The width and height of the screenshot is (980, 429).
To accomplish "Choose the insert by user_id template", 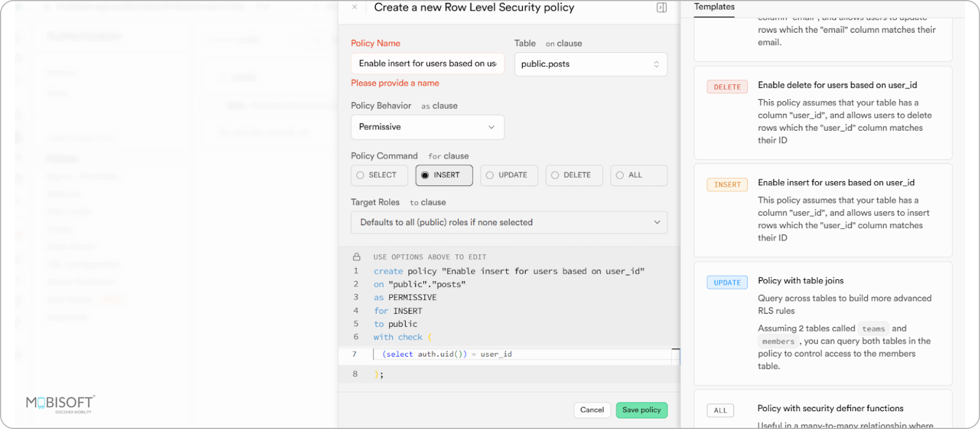I will point(823,210).
